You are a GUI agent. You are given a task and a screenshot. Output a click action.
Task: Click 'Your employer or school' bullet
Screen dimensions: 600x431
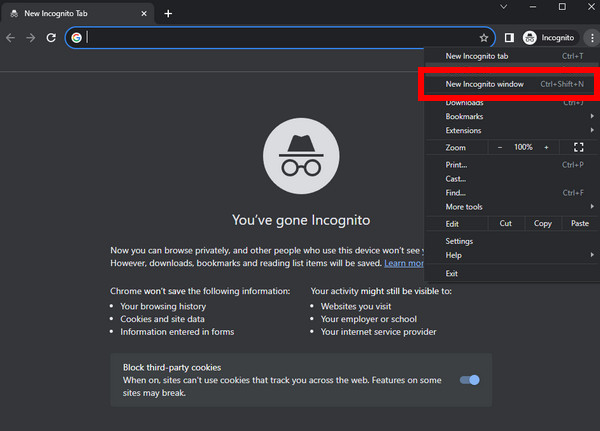369,319
